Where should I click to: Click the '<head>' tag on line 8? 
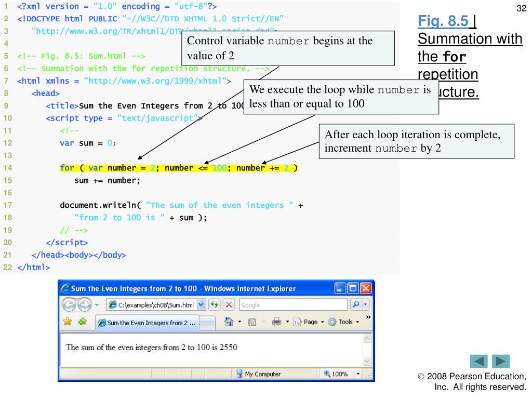click(x=46, y=94)
